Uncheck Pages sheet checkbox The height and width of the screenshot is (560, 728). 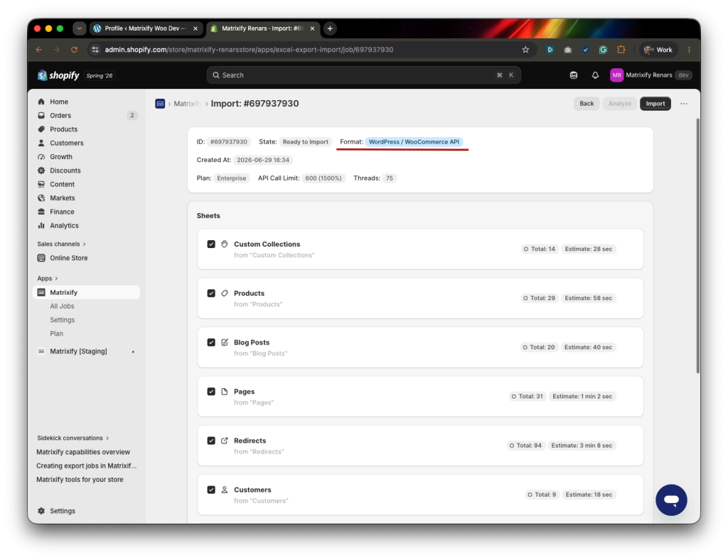pos(211,392)
